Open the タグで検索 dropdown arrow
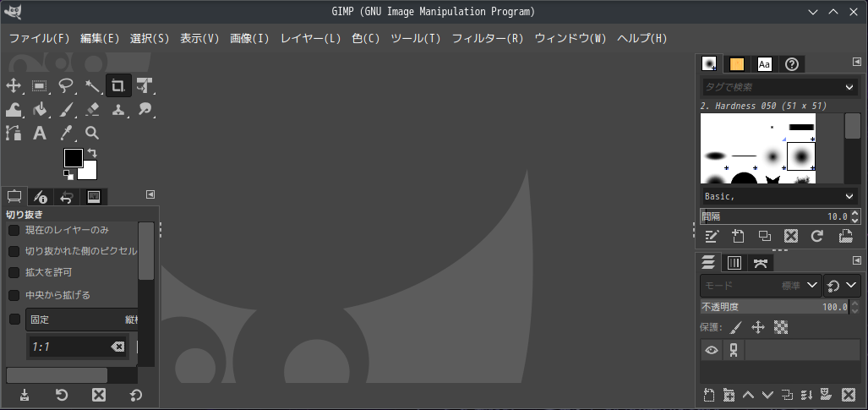Viewport: 868px width, 410px height. tap(849, 87)
